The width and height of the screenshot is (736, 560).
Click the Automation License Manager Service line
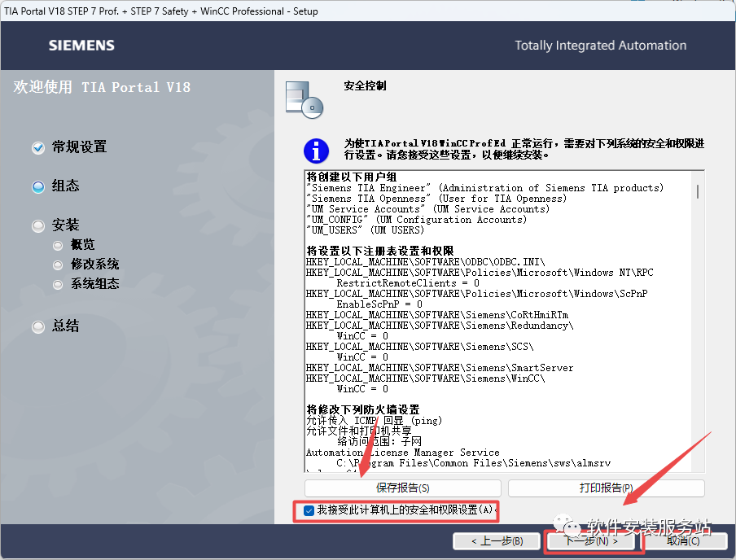tap(403, 453)
